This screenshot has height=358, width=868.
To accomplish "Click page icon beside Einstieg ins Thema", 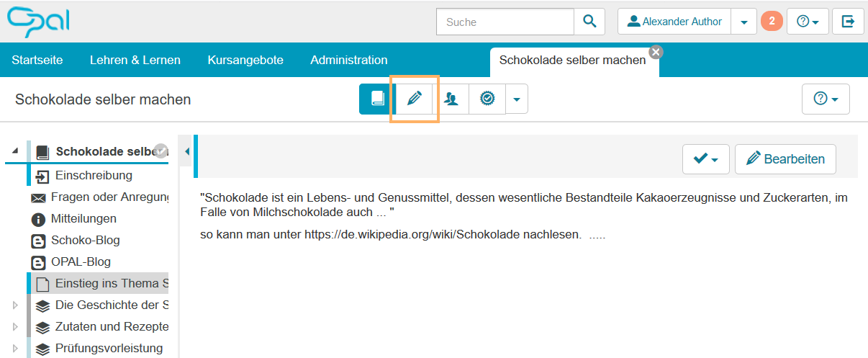I will (42, 284).
